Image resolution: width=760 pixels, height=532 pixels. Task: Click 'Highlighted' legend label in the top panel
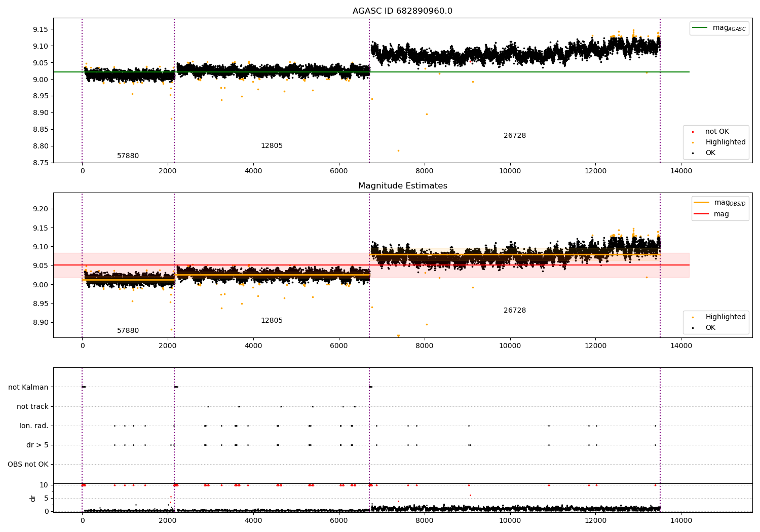[725, 142]
